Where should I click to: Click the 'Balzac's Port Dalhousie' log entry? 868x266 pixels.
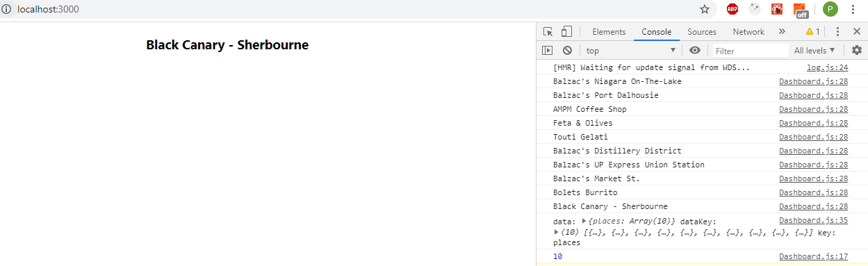tap(605, 95)
